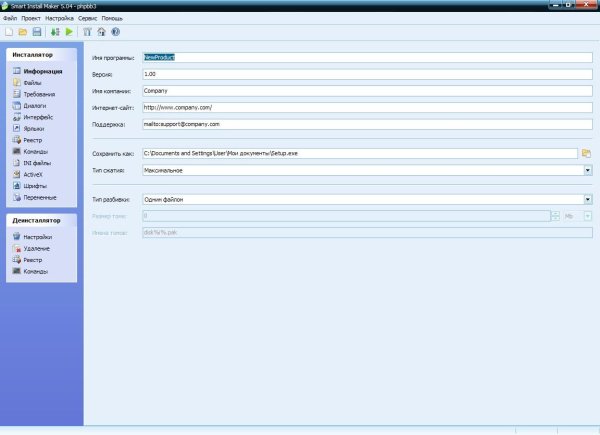Open the Настройка menu
Screen dimensions: 600x435
59,18
